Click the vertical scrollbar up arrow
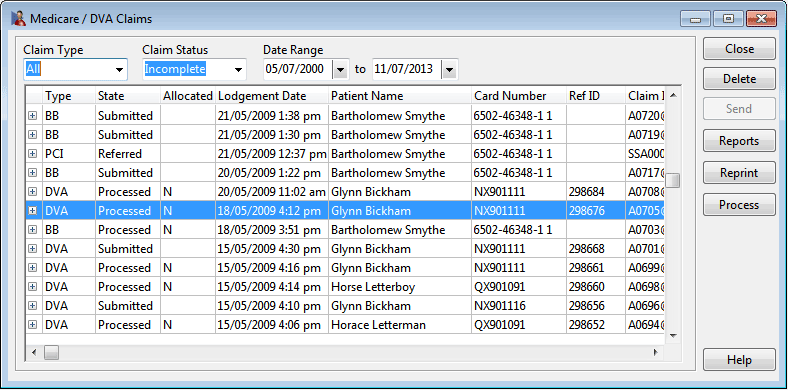Image resolution: width=788 pixels, height=390 pixels. [x=673, y=94]
